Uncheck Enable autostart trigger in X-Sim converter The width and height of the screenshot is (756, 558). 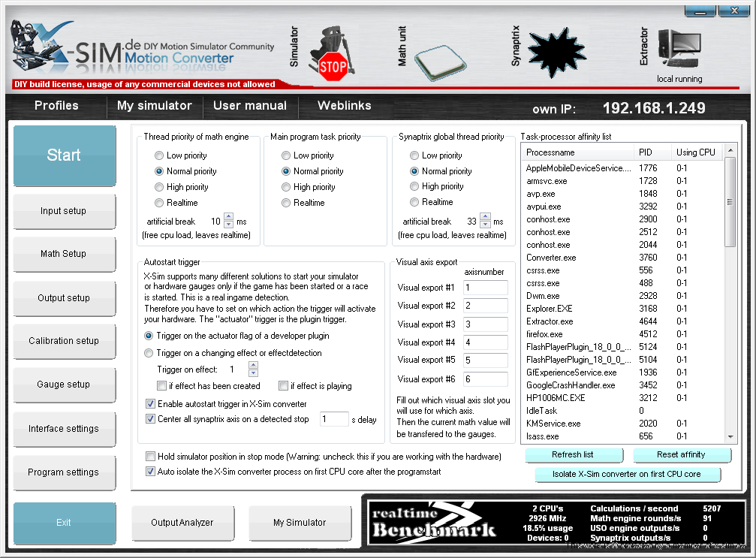(151, 404)
